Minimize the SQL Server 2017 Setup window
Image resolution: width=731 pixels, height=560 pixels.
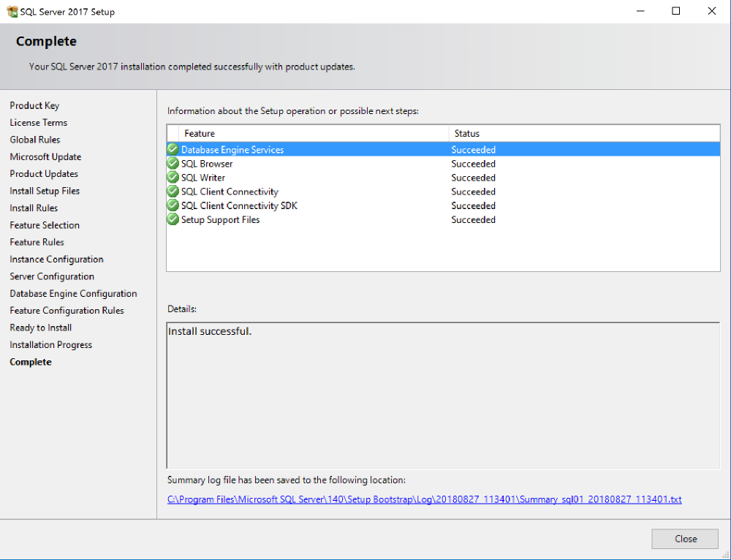640,11
